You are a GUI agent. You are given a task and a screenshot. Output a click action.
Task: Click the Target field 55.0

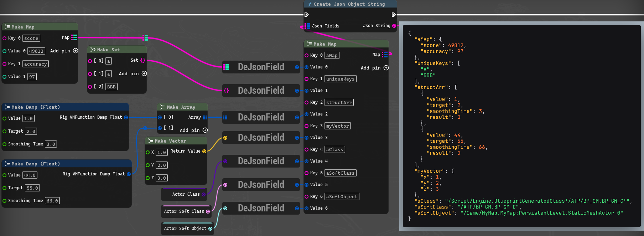[x=32, y=188]
